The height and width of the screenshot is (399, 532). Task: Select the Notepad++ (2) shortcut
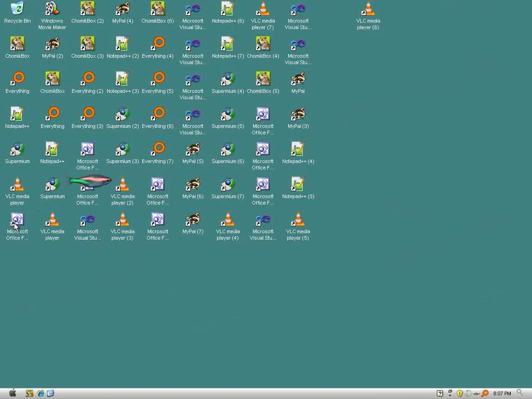click(122, 48)
